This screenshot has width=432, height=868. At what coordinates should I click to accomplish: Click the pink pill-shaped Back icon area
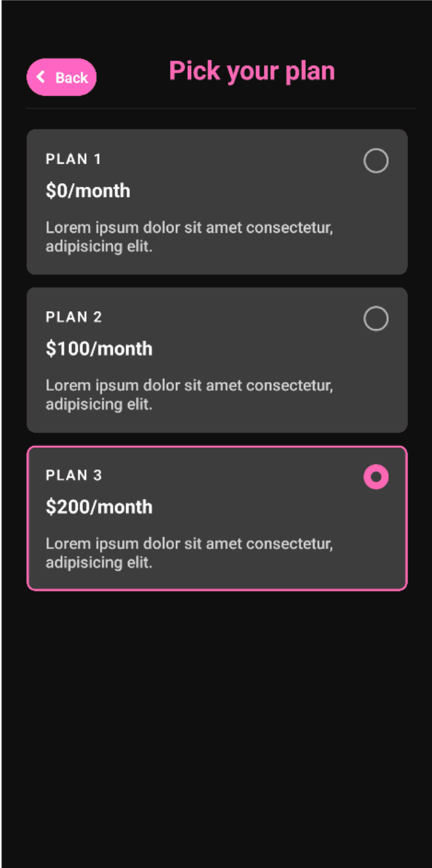(x=61, y=77)
